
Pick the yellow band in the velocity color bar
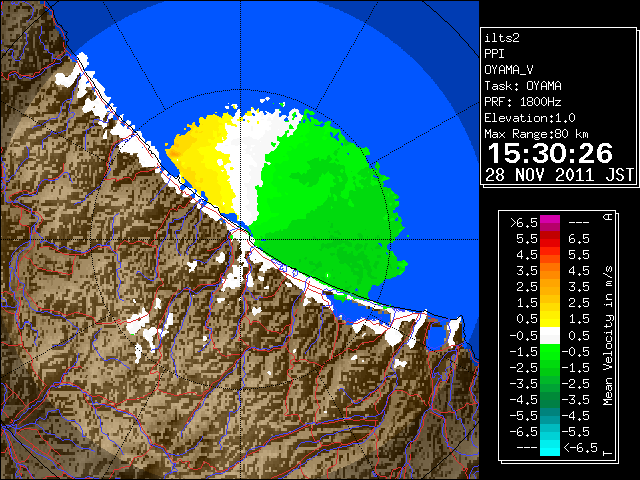(x=550, y=319)
